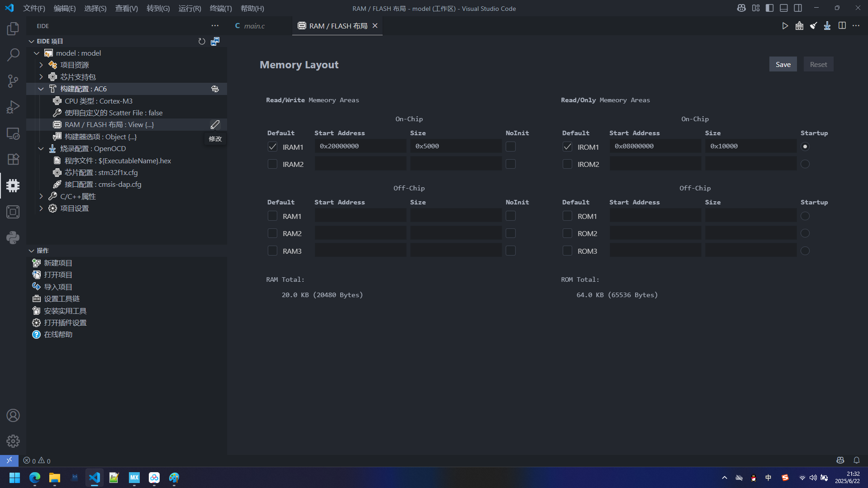Collapse the 烧录配置 : OpenOCD node
The width and height of the screenshot is (868, 488).
(41, 149)
